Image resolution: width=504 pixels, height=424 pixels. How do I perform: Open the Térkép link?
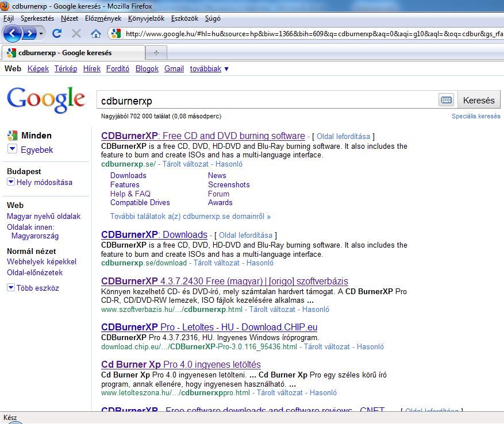66,69
